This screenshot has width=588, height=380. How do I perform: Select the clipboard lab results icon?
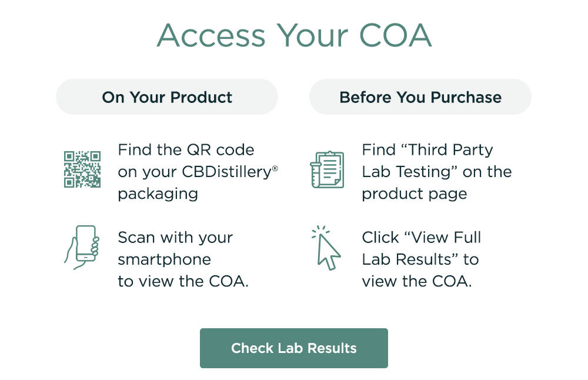pyautogui.click(x=328, y=169)
